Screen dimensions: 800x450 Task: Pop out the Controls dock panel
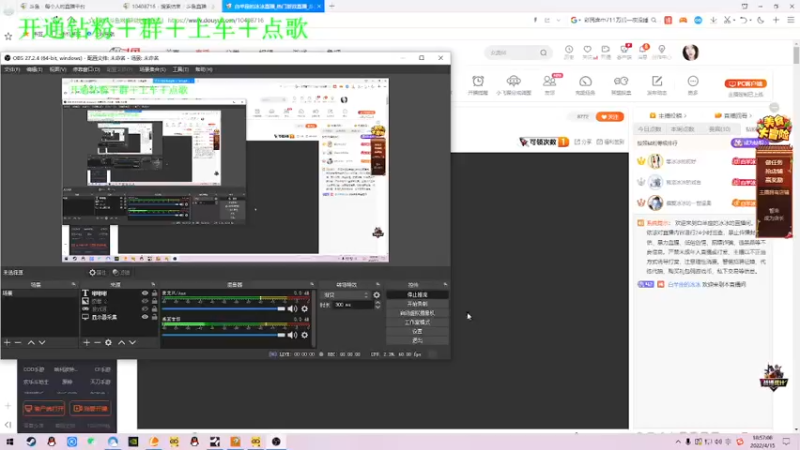tap(445, 284)
